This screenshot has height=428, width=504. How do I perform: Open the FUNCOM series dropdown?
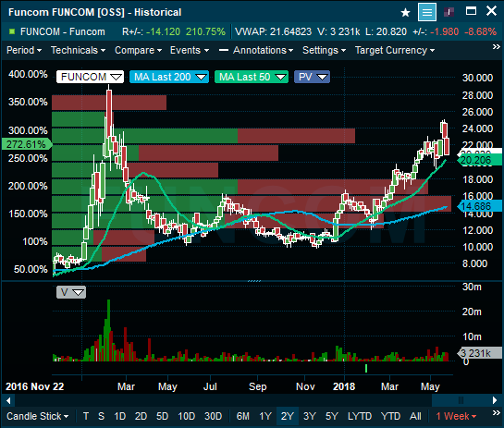(x=90, y=77)
